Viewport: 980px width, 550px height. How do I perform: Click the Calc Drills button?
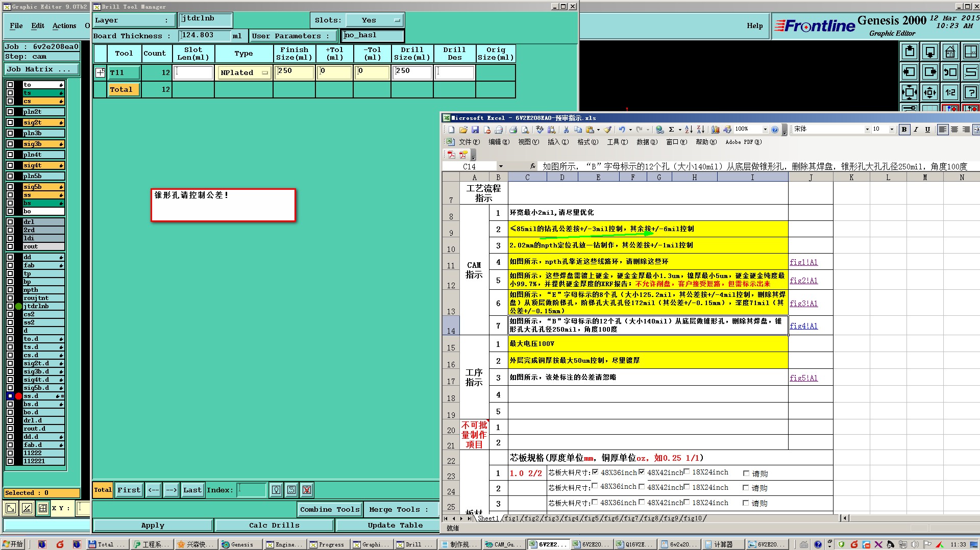coord(275,525)
